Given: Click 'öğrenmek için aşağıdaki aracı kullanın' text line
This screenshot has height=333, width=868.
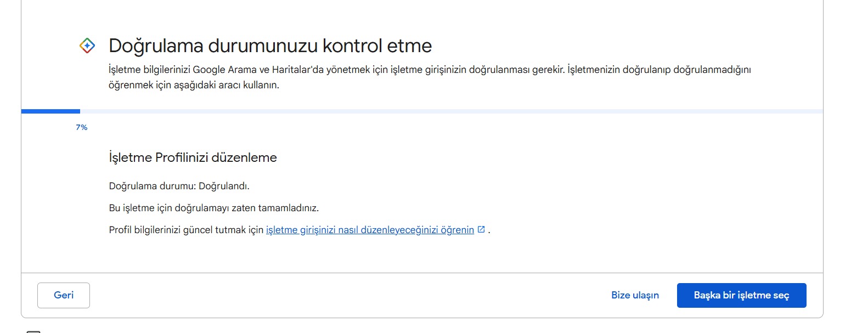Looking at the screenshot, I should tap(194, 85).
